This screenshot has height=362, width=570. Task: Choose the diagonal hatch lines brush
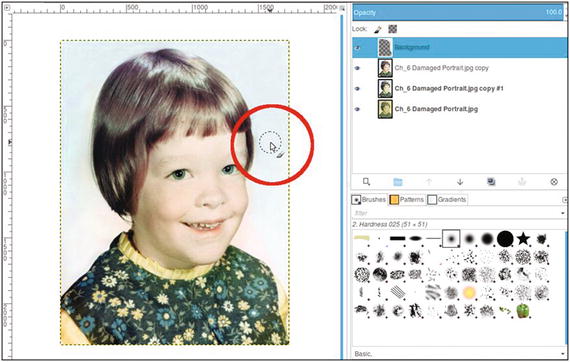[397, 293]
